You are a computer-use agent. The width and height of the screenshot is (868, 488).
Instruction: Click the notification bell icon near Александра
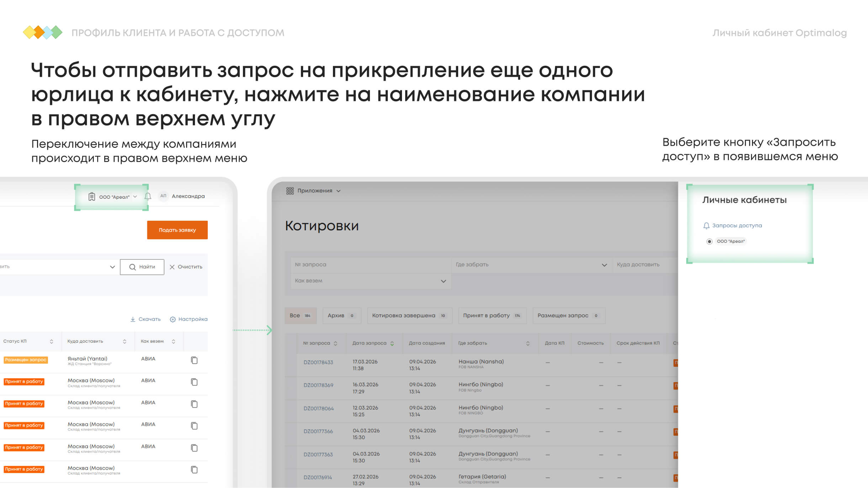tap(148, 196)
